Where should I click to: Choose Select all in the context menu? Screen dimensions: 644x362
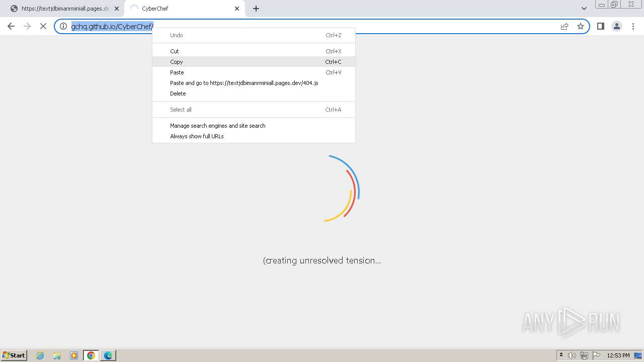pos(254,110)
